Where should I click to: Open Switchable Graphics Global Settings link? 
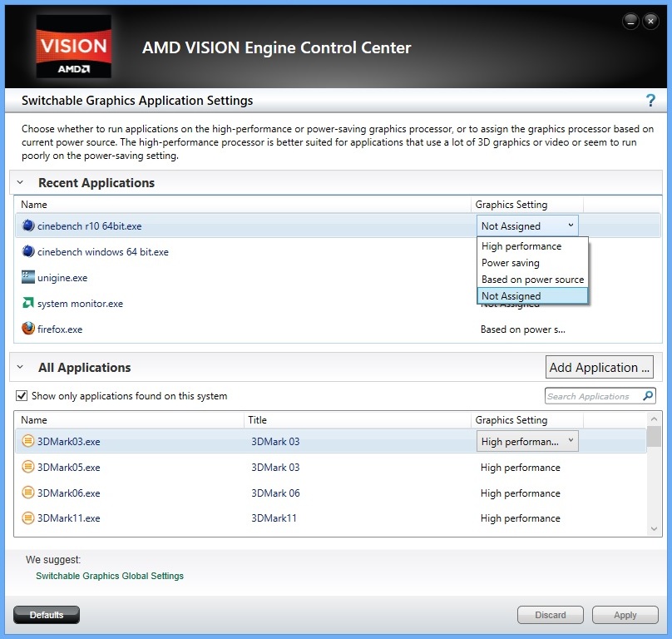[x=110, y=576]
